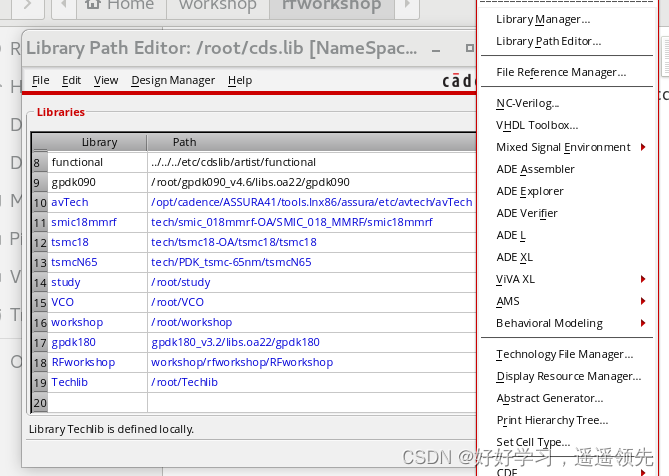This screenshot has width=669, height=476.
Task: Open the Help menu
Action: point(240,80)
